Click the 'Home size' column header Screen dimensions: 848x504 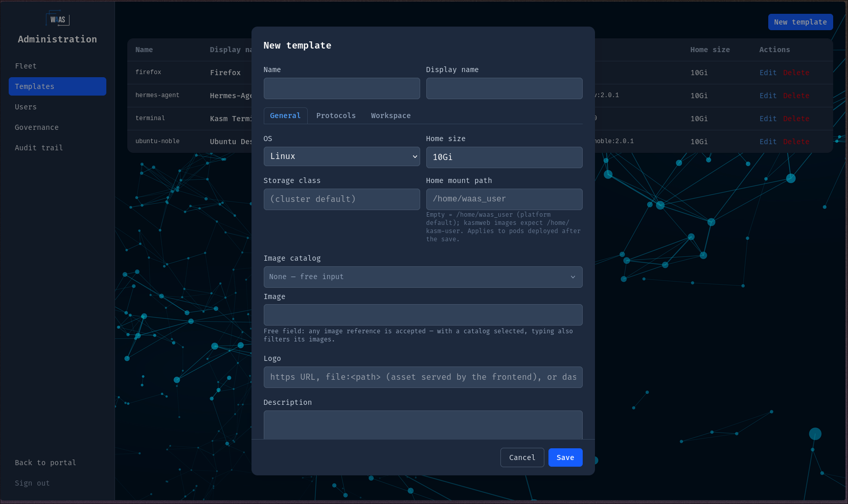[x=710, y=50]
